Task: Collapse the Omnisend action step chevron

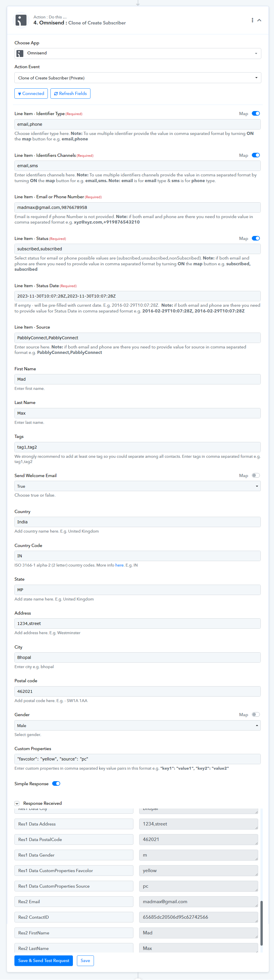Action: tap(259, 20)
